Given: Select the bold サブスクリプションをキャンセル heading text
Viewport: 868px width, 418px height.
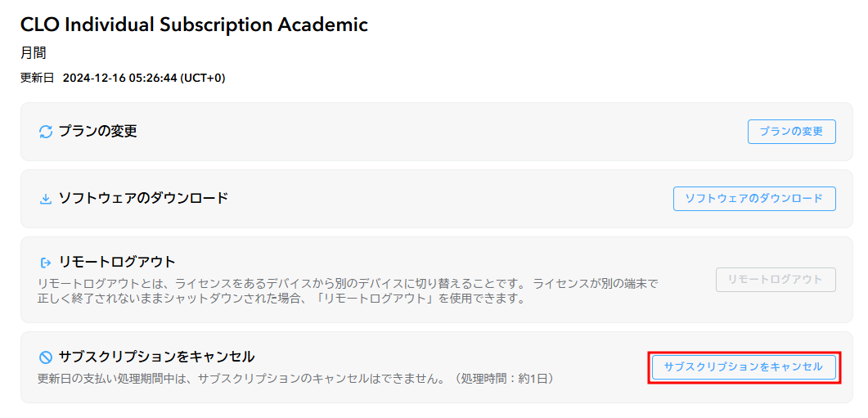Looking at the screenshot, I should click(x=156, y=357).
